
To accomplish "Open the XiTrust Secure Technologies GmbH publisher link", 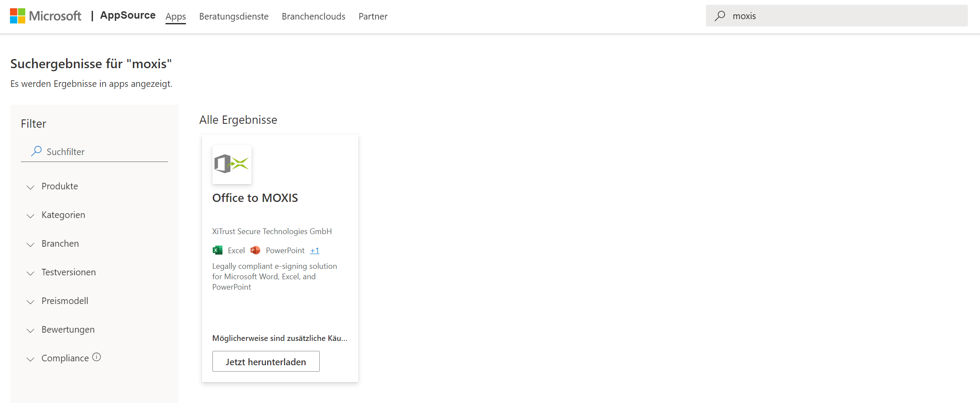I will click(x=271, y=231).
